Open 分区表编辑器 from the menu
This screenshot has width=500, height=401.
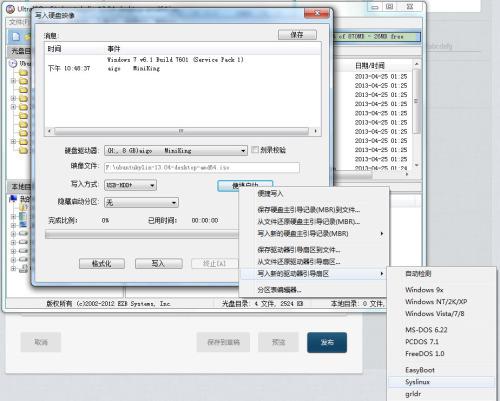pyautogui.click(x=279, y=290)
